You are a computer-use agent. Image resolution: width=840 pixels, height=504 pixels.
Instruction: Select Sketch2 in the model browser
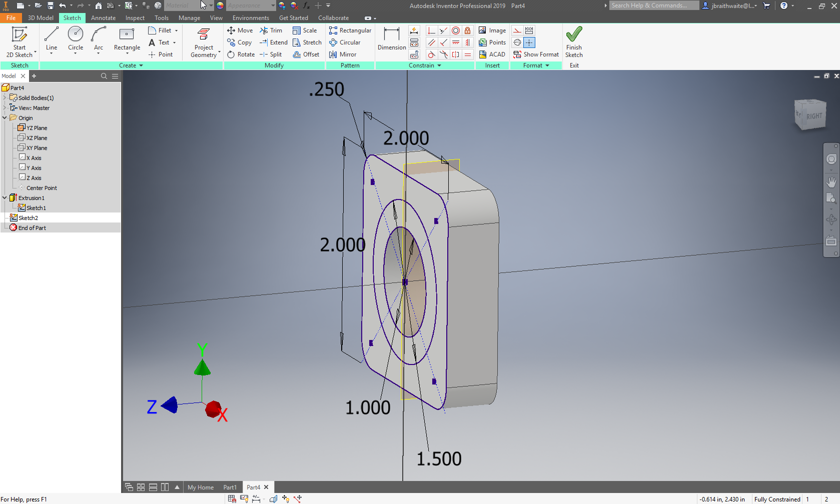[x=28, y=218]
